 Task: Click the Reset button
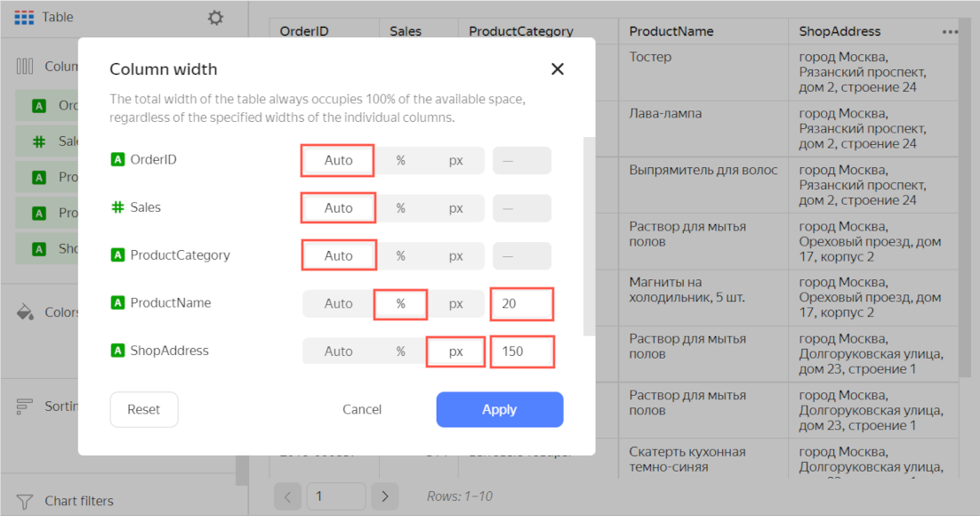point(144,409)
